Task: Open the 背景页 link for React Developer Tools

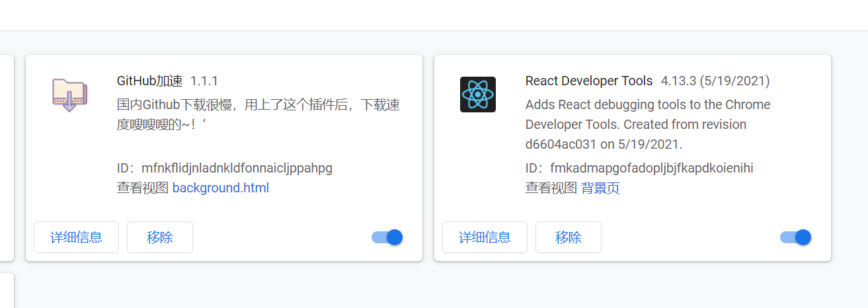Action: pos(600,188)
